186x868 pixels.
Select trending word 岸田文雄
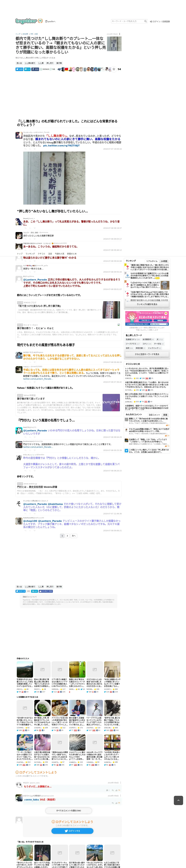point(140,348)
